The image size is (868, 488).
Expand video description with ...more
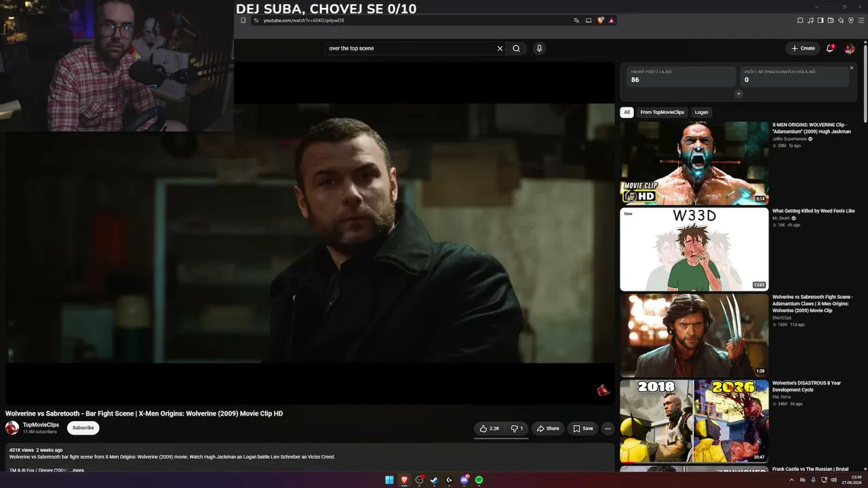(x=77, y=470)
